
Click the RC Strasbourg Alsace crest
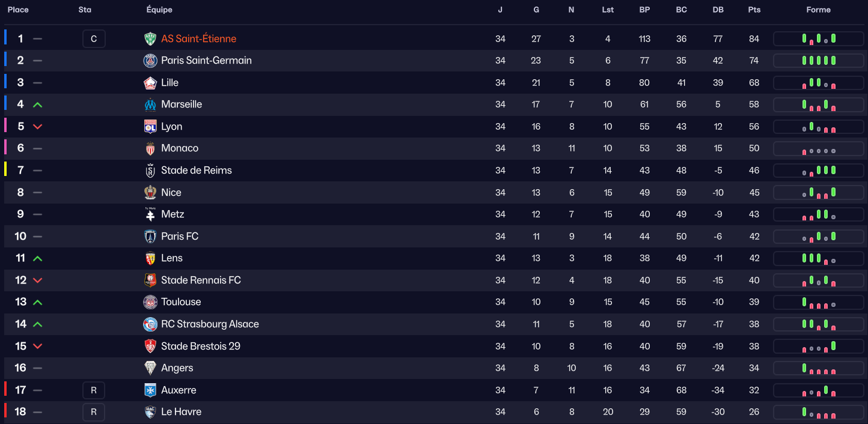click(x=150, y=324)
